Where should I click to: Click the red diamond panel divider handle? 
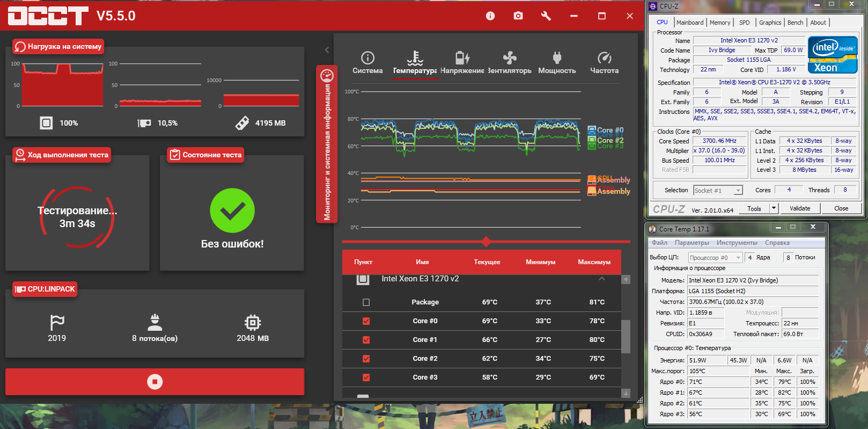[x=486, y=242]
